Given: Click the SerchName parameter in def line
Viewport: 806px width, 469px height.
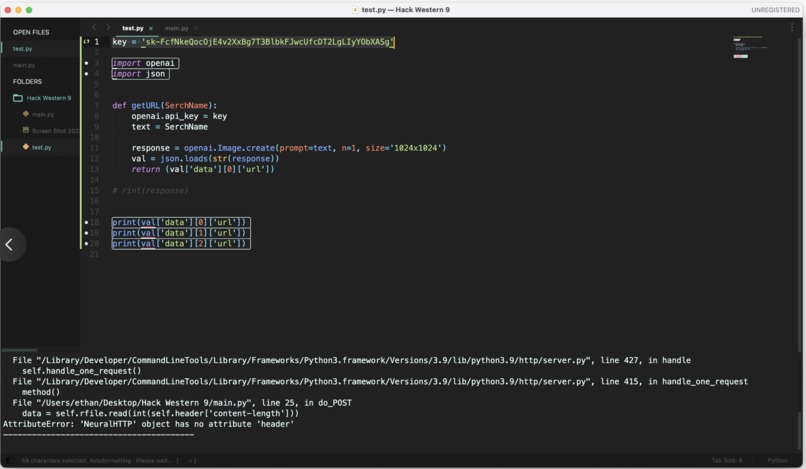Looking at the screenshot, I should coord(186,105).
